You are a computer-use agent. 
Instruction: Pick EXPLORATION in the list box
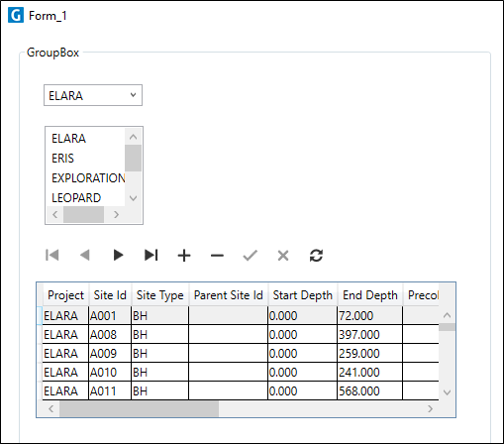pyautogui.click(x=88, y=178)
